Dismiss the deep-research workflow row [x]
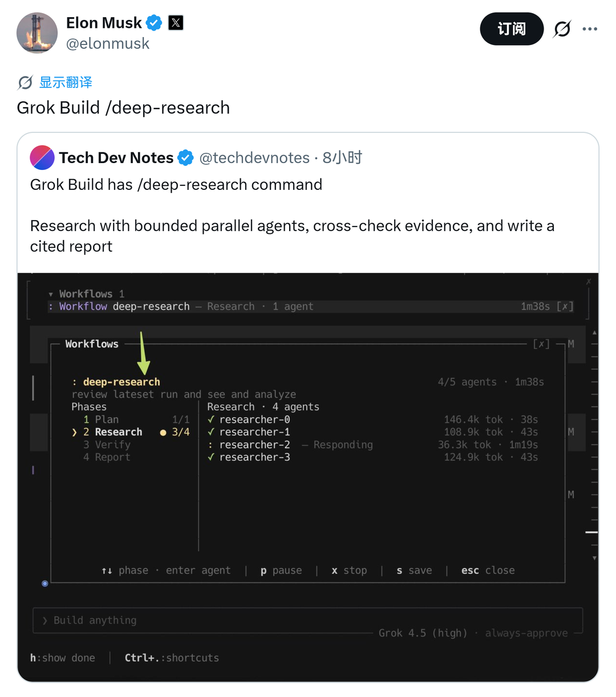This screenshot has height=697, width=616. click(565, 306)
